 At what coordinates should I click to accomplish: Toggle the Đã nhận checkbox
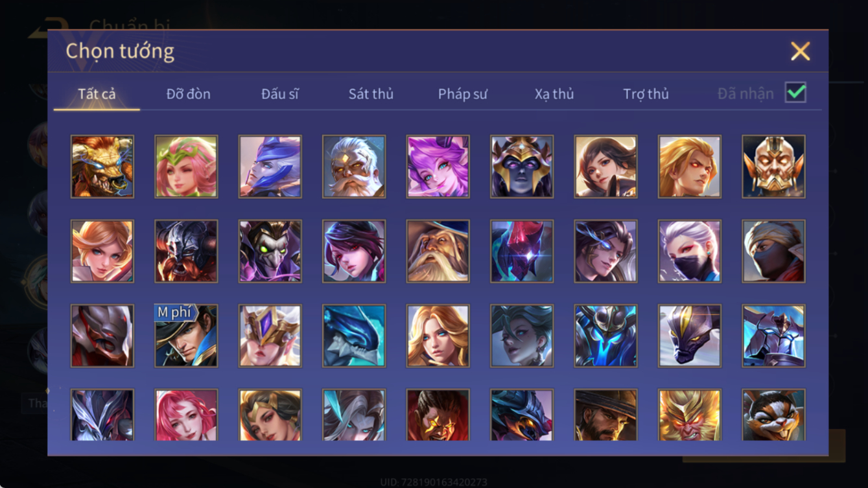click(x=795, y=93)
